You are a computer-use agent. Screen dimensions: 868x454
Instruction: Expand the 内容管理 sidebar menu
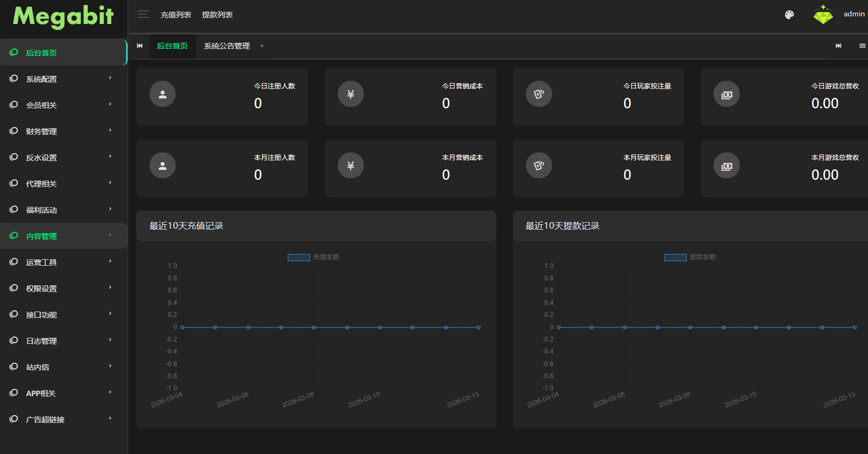(63, 236)
